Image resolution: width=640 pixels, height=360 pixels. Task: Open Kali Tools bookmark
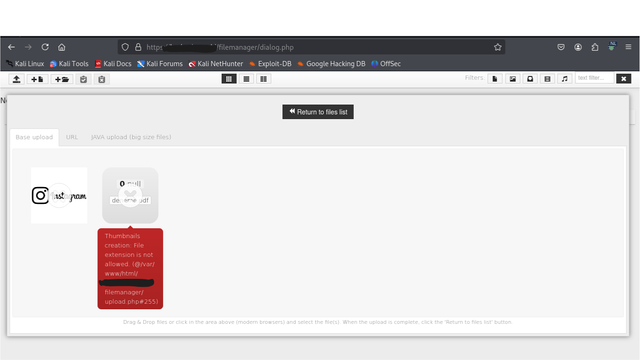69,64
